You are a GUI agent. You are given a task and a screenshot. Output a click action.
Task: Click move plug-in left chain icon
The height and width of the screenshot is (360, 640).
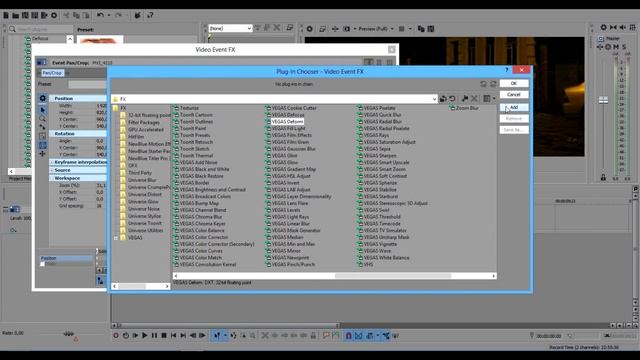pyautogui.click(x=483, y=84)
